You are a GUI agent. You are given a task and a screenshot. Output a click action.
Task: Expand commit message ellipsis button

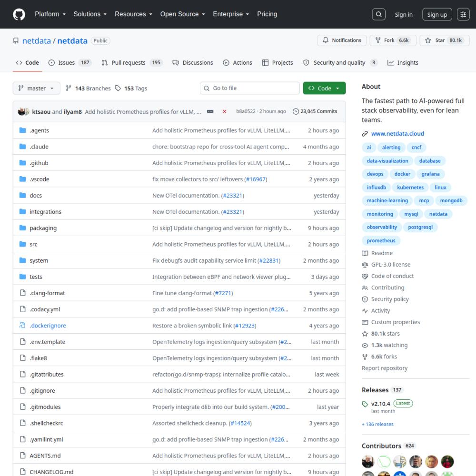[210, 111]
